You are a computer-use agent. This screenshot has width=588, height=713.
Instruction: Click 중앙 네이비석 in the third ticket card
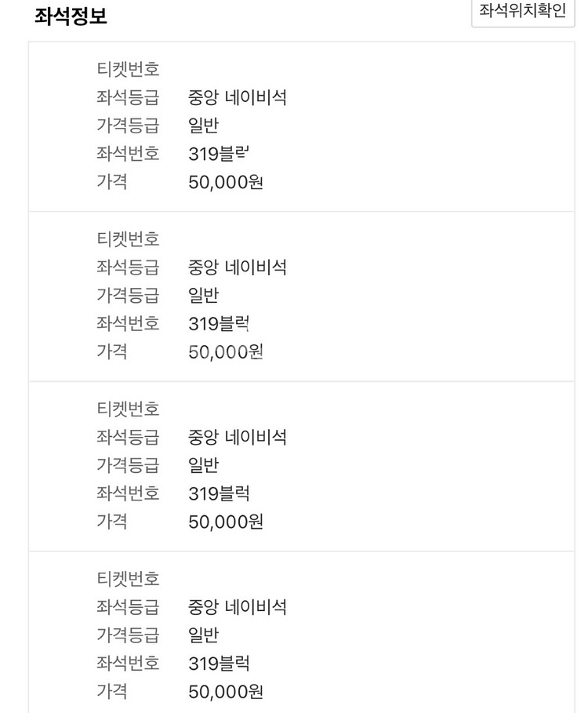(238, 437)
